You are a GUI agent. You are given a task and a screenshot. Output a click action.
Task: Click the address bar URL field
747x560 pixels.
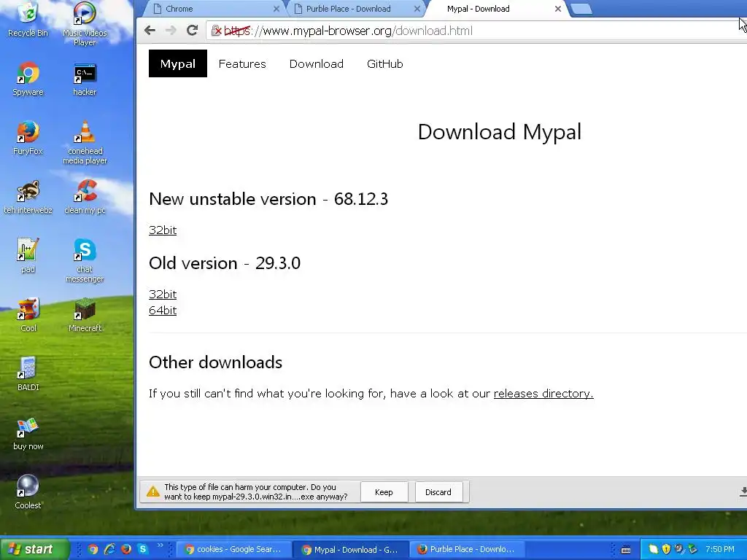coord(476,31)
